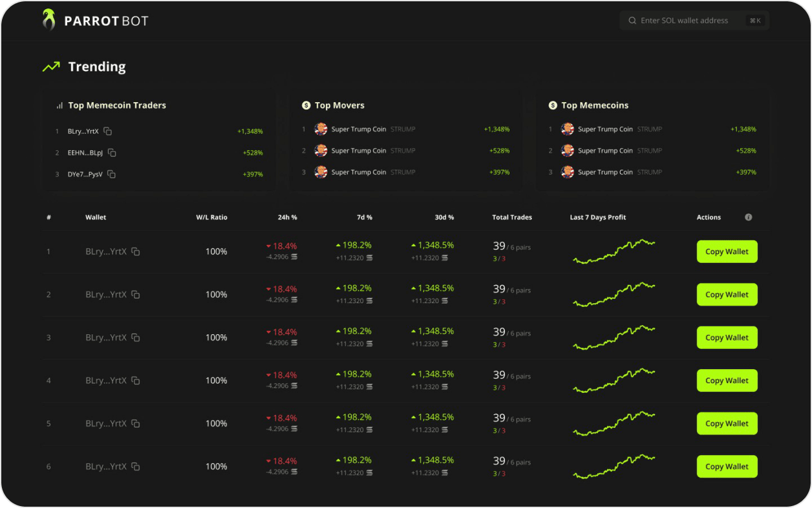812x508 pixels.
Task: Select DYe7...PysV in Top Memecoin Traders
Action: [x=85, y=174]
